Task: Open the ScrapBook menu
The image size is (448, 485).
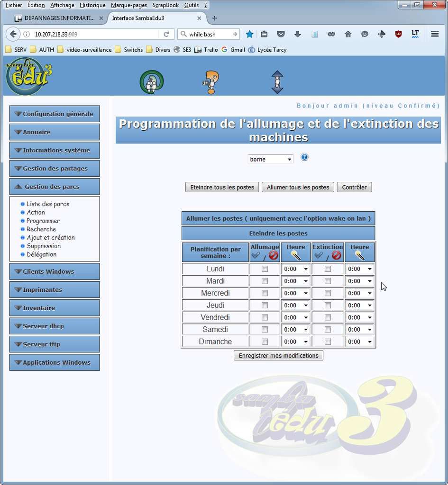Action: 165,5
